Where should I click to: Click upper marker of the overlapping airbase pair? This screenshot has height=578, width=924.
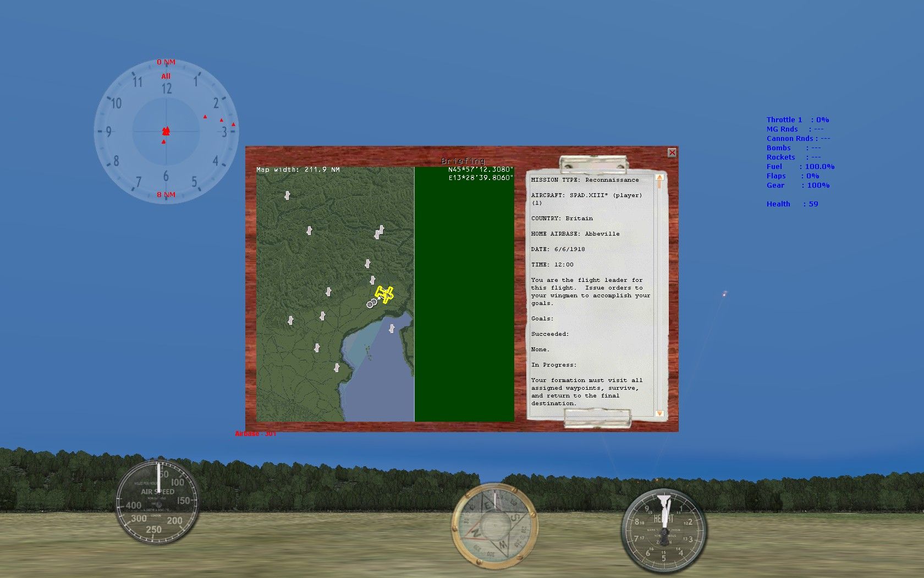point(381,228)
